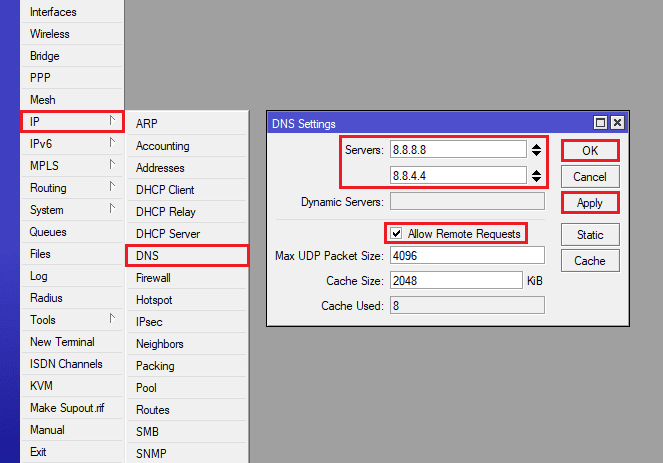Click the up/down arrows beside 8.8.4.4
This screenshot has width=663, height=463.
pyautogui.click(x=536, y=175)
